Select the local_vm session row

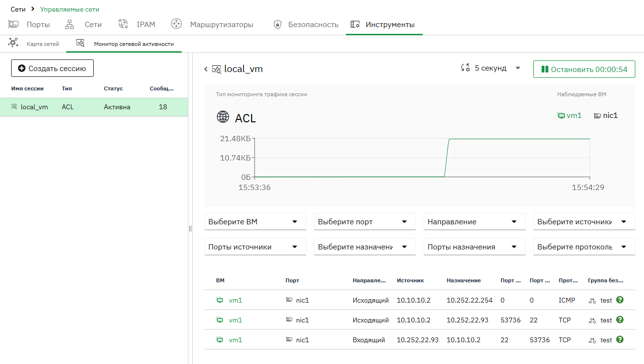94,107
